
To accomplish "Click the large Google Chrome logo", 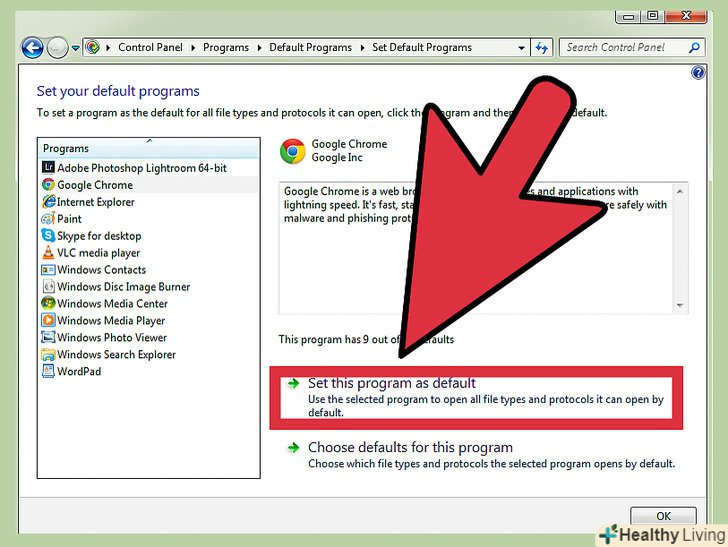I will tap(292, 151).
